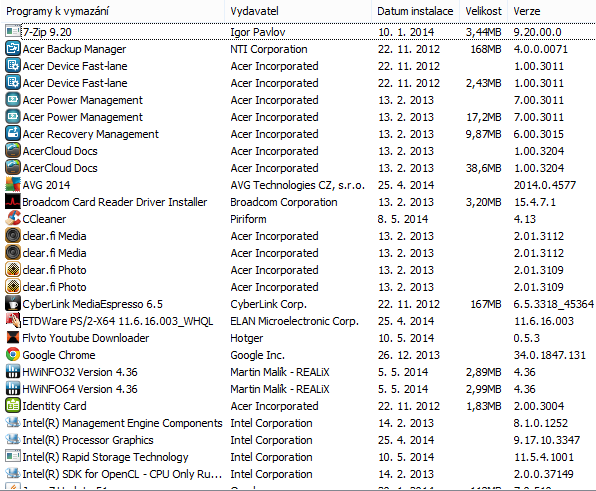Image resolution: width=596 pixels, height=491 pixels.
Task: Click the Intel(R) Rapid Storage Technology icon
Action: coord(13,456)
